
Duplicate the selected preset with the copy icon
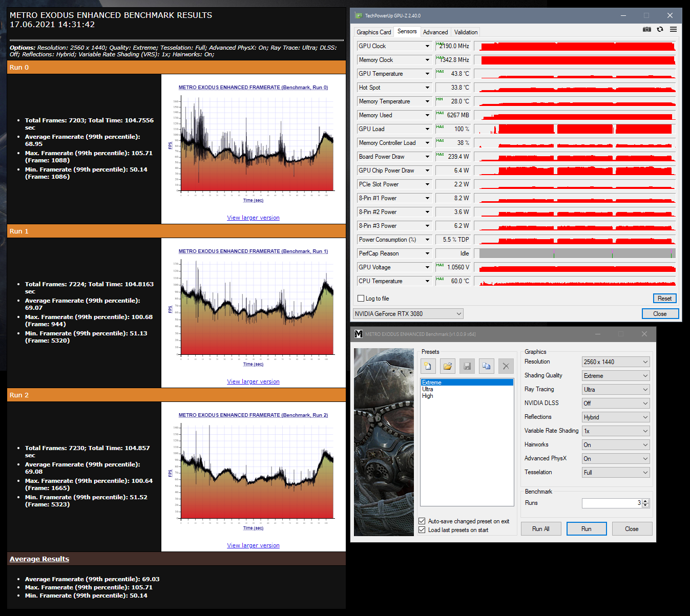tap(486, 366)
